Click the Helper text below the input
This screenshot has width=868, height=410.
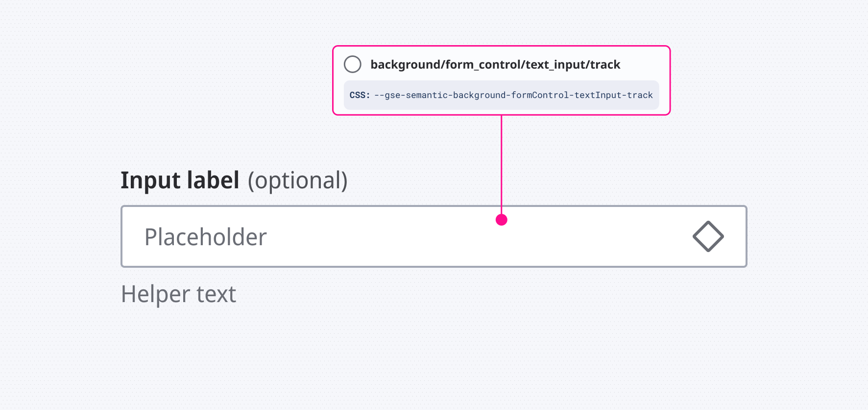pyautogui.click(x=178, y=294)
